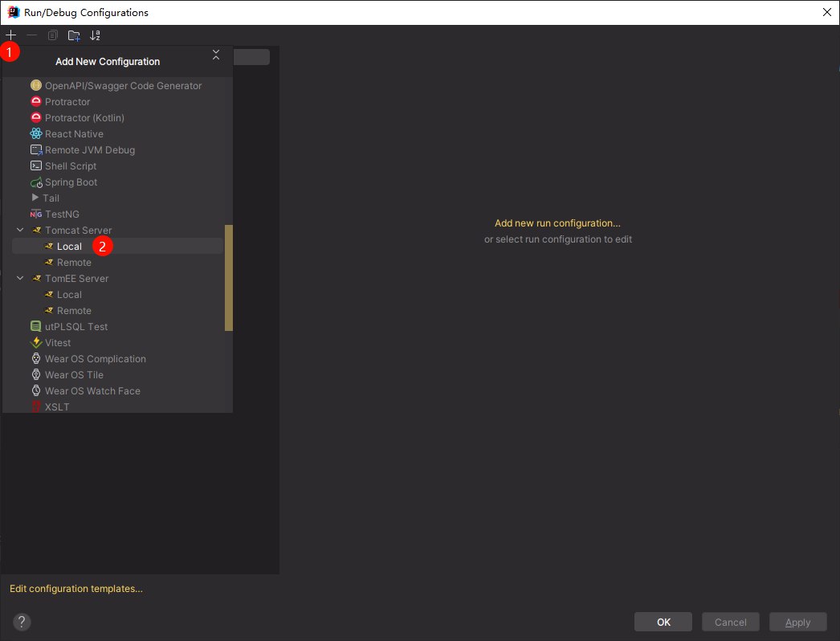Viewport: 840px width, 641px height.
Task: Open the help question mark button
Action: [x=22, y=622]
